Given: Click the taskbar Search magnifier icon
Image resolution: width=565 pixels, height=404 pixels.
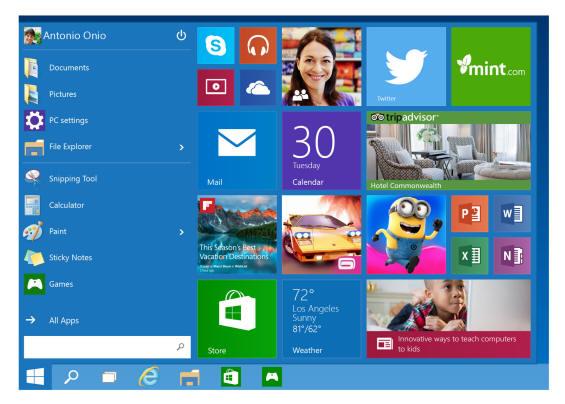Looking at the screenshot, I should coord(71,377).
